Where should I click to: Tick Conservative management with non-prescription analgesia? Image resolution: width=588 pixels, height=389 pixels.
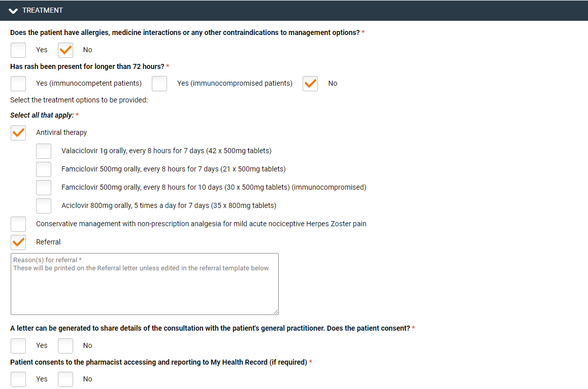[x=18, y=224]
